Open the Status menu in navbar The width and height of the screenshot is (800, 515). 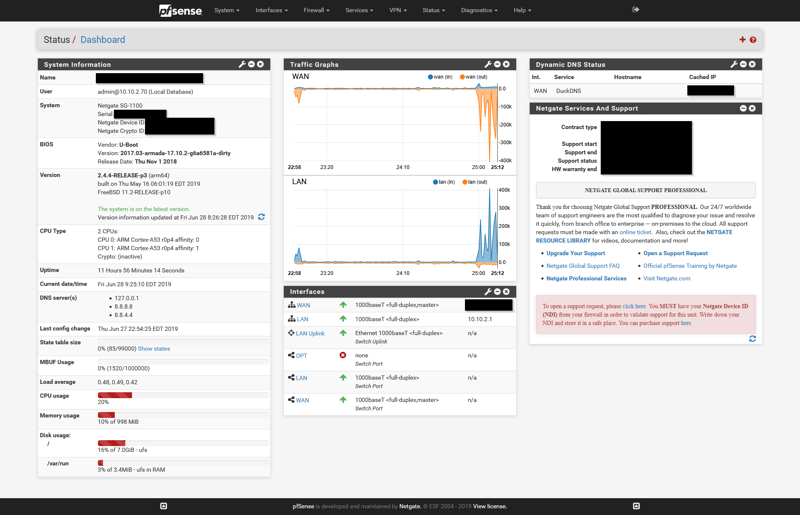point(434,10)
